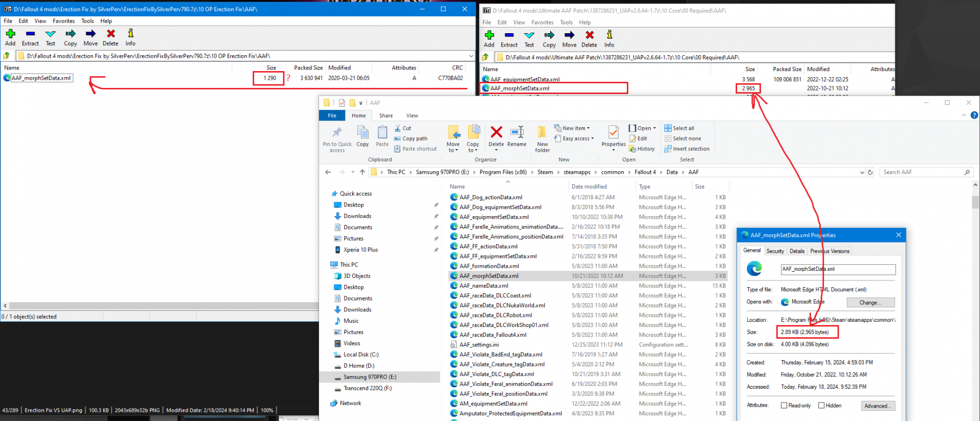Toggle the Hidden attribute checkbox

(821, 406)
